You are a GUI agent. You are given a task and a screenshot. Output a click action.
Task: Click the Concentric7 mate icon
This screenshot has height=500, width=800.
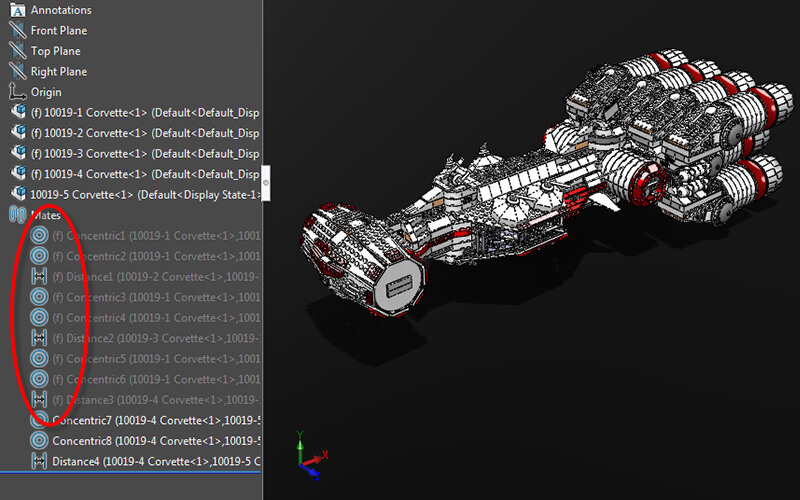[x=39, y=420]
